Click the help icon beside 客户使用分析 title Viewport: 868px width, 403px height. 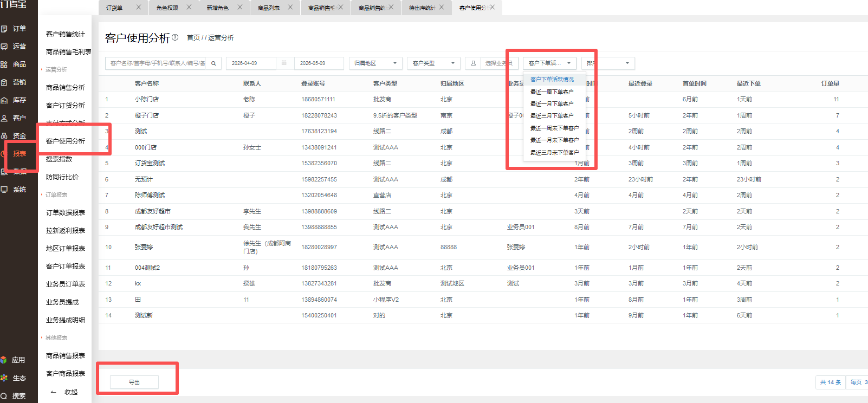[175, 37]
